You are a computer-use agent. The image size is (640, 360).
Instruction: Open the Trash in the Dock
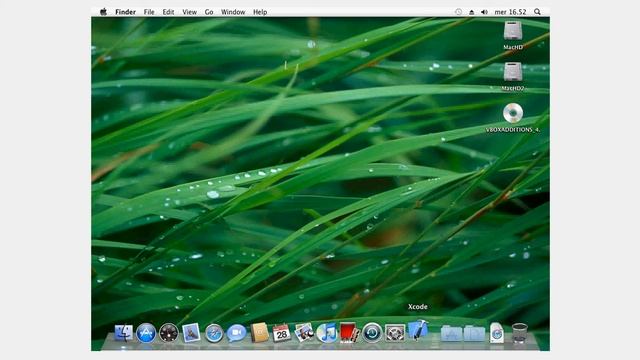click(520, 333)
